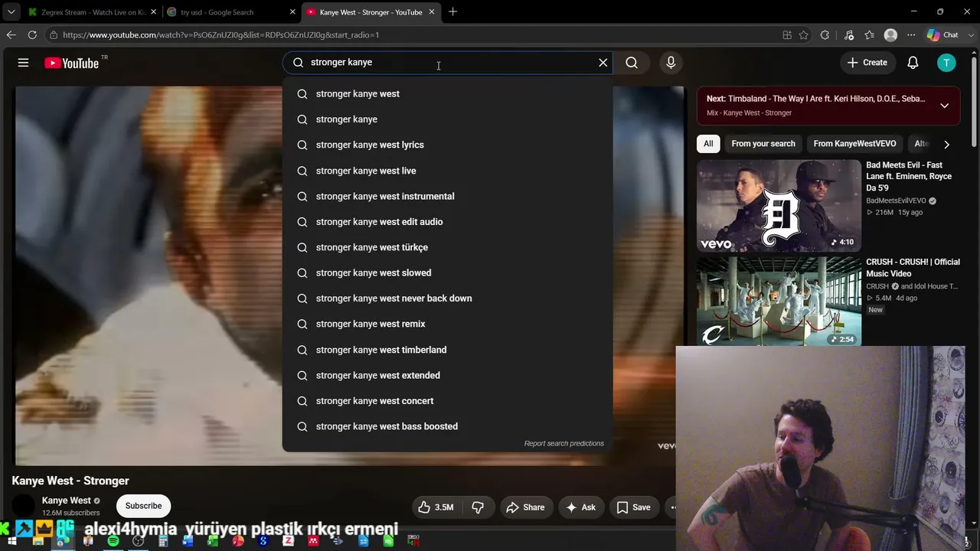The image size is (980, 551).
Task: Run the search with the magnifier button
Action: (632, 63)
